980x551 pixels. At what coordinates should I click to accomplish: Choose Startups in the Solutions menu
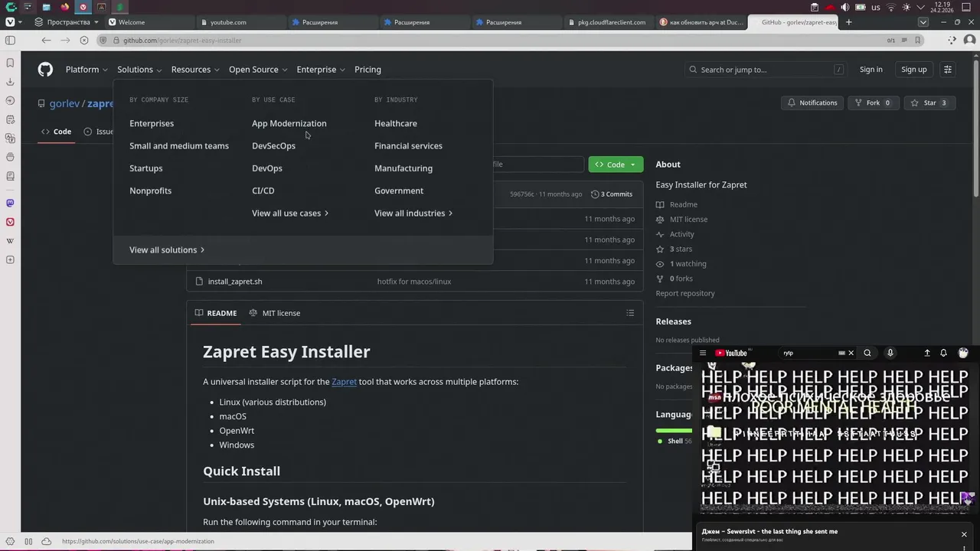tap(146, 168)
